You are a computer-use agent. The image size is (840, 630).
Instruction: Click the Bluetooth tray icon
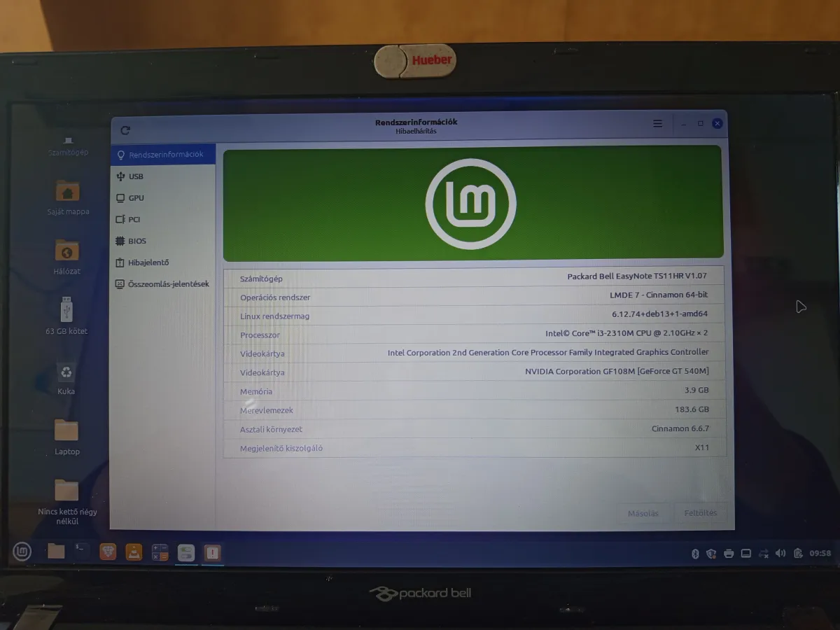(x=695, y=554)
